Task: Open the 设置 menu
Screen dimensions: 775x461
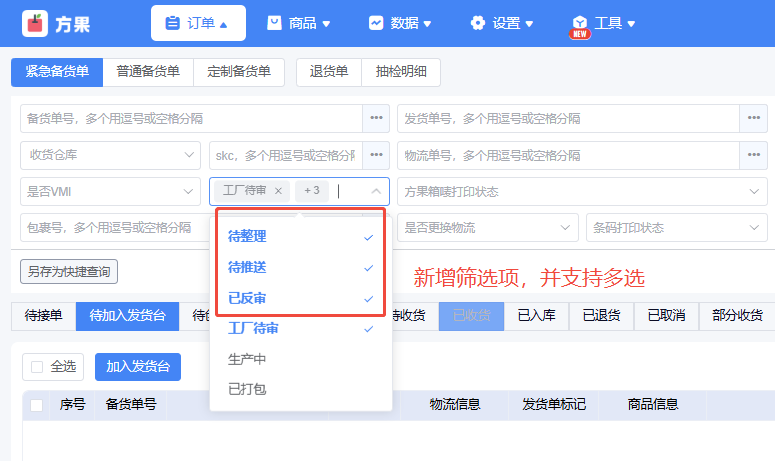Action: pos(502,23)
